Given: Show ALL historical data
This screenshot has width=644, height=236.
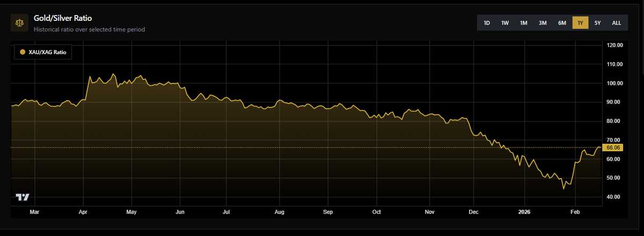Looking at the screenshot, I should coord(617,23).
